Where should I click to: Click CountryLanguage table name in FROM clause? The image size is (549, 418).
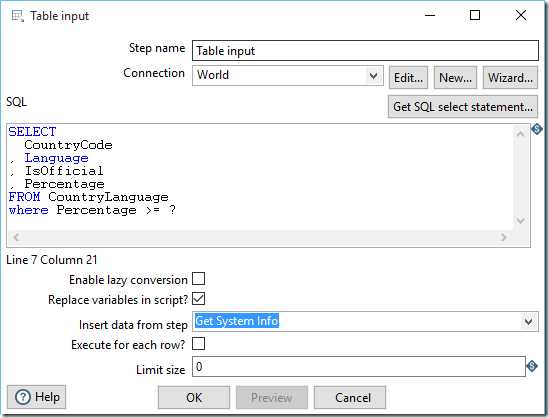coord(108,197)
